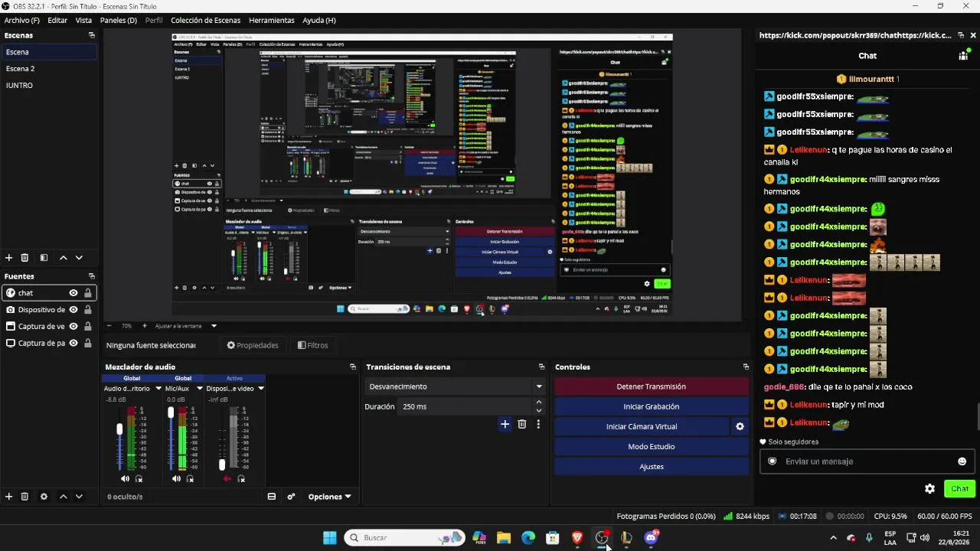
Task: Toggle visibility of Captura de ve source
Action: tap(73, 327)
